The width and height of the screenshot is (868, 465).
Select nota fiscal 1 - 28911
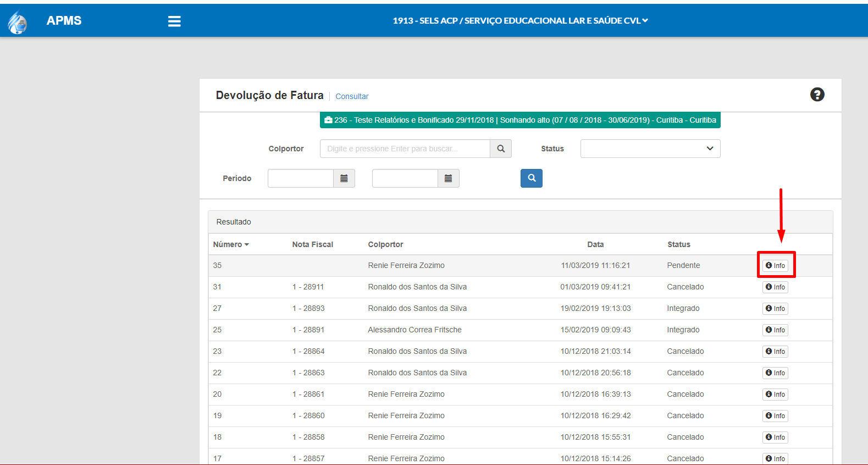click(x=308, y=287)
